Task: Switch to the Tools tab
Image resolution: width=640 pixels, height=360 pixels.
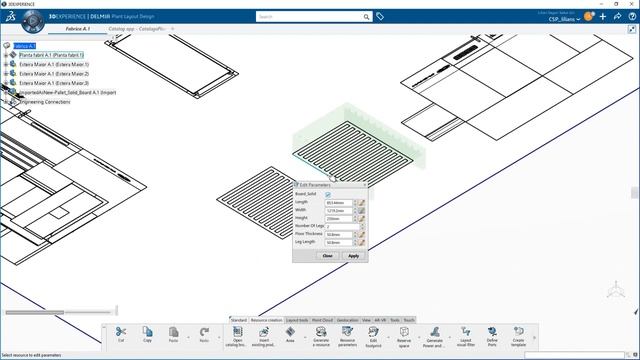Action: point(395,320)
